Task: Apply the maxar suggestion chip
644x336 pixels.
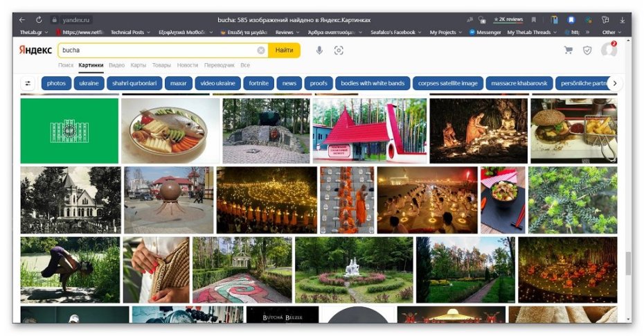Action: tap(178, 83)
